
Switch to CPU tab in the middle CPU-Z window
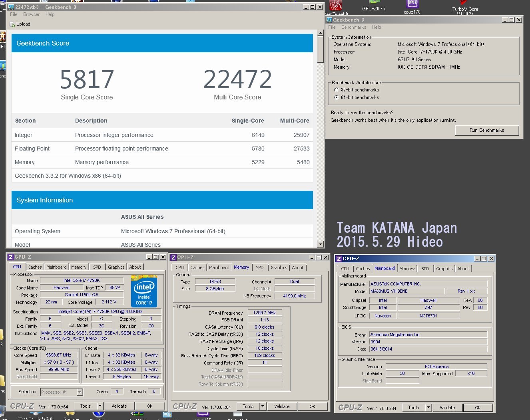tap(180, 267)
